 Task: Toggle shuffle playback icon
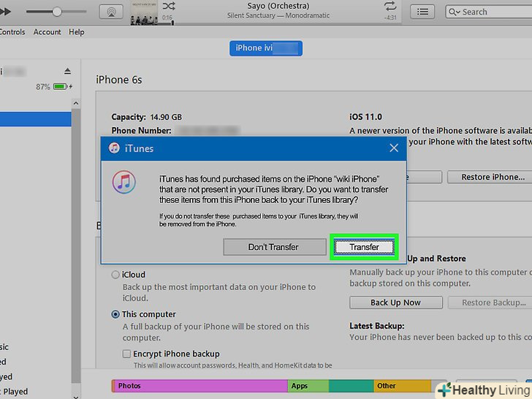[168, 6]
